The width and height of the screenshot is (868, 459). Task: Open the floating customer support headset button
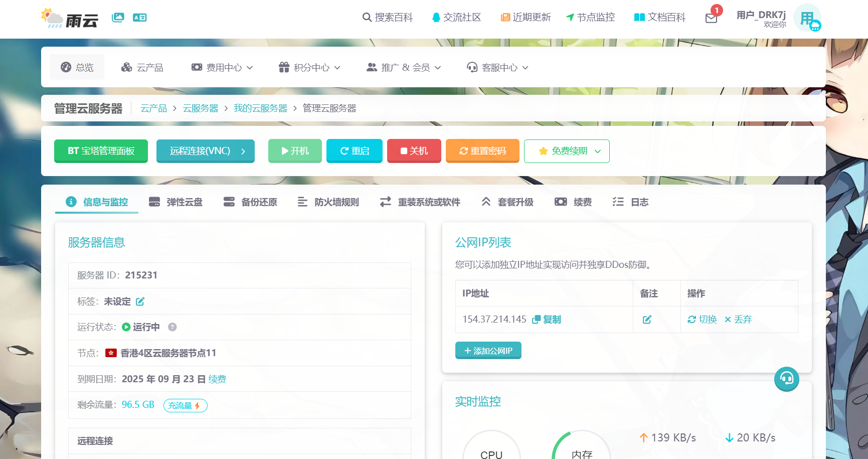(787, 379)
